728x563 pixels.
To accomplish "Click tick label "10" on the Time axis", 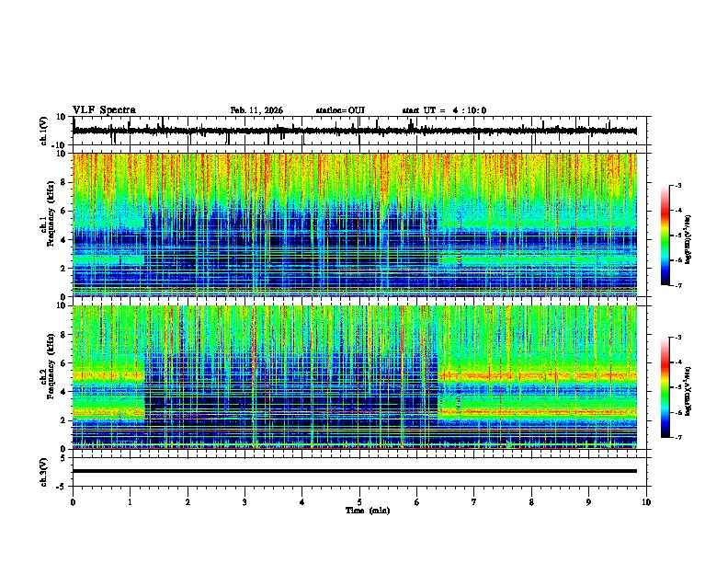I will pyautogui.click(x=646, y=502).
